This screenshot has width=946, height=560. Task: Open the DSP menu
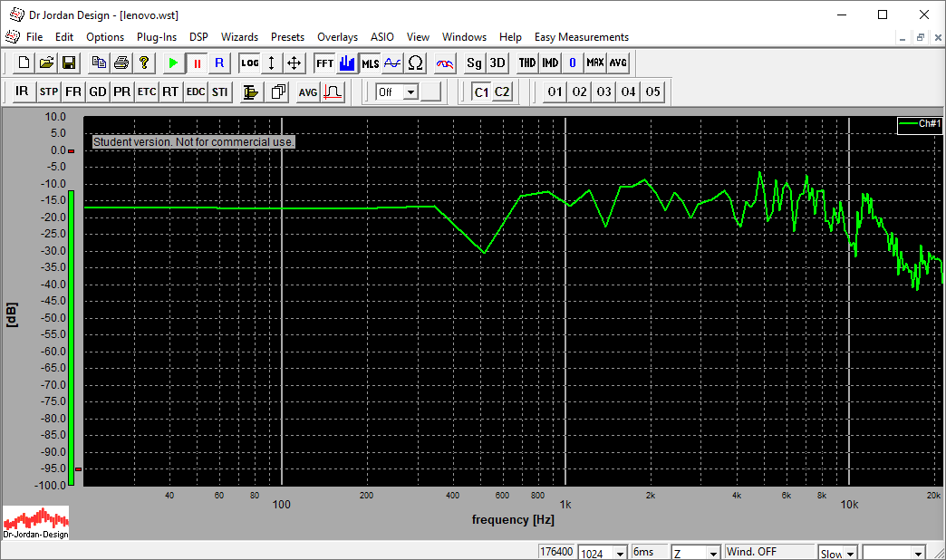click(198, 37)
